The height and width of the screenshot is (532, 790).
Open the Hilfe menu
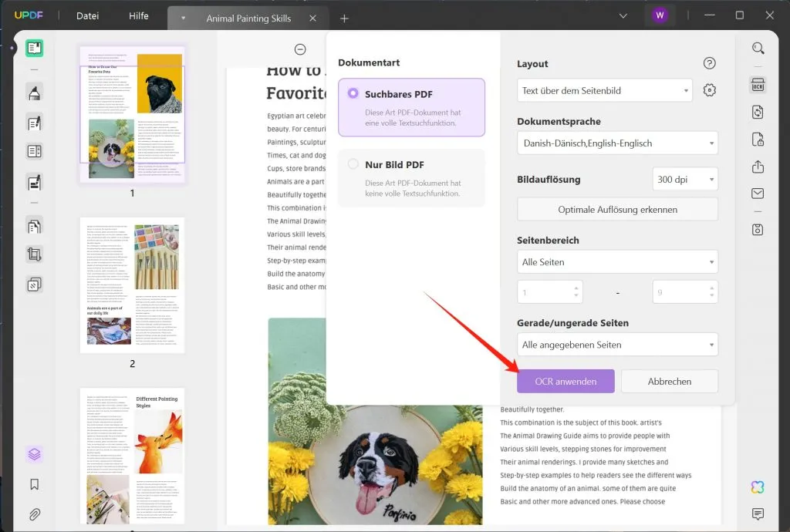click(139, 16)
